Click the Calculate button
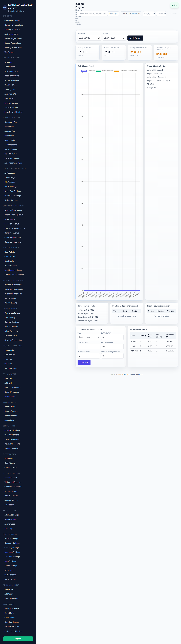 tap(84, 363)
